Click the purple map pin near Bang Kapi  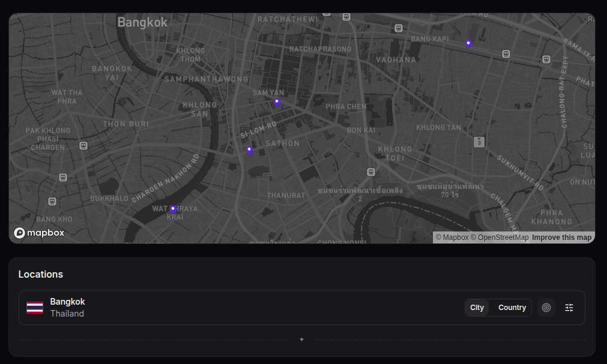point(468,44)
